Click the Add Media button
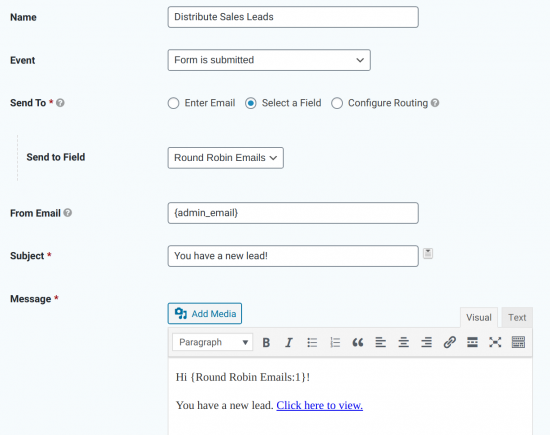This screenshot has width=550, height=435. (x=205, y=314)
